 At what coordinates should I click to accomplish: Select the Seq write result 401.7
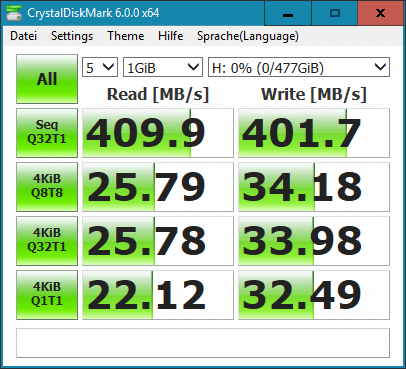[x=314, y=133]
